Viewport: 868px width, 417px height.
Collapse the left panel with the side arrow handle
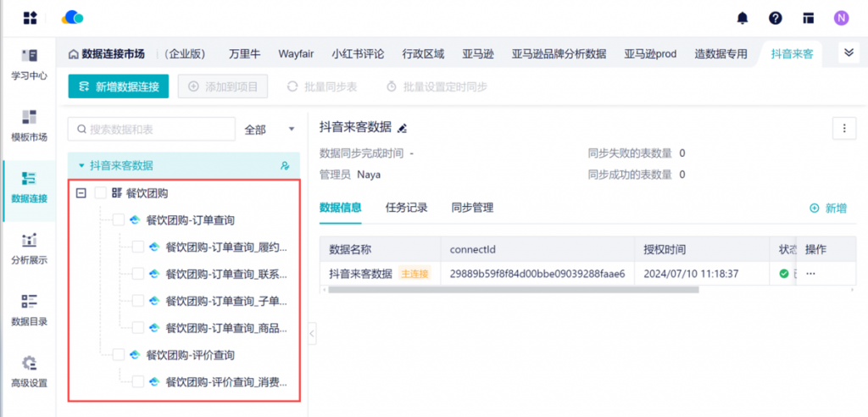pos(312,333)
